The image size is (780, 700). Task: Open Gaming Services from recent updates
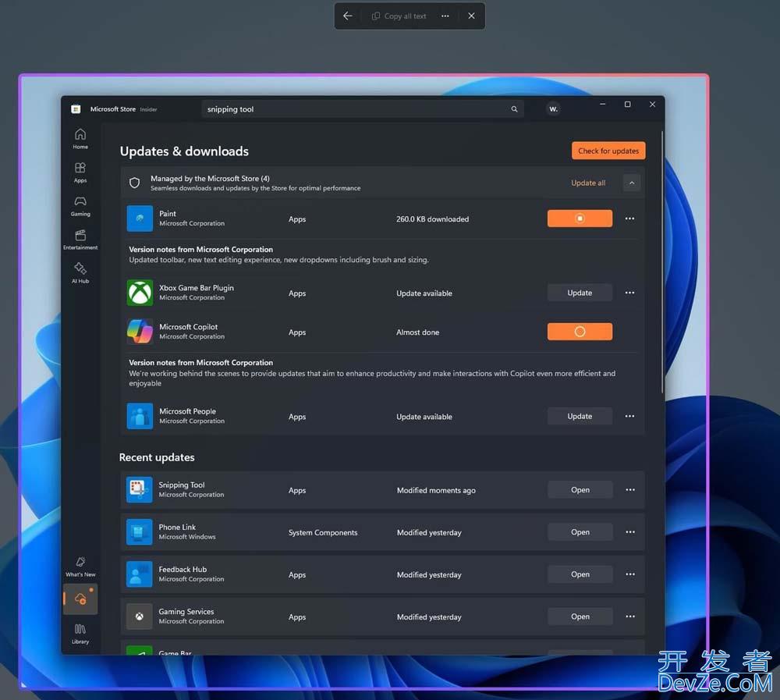[x=580, y=616]
